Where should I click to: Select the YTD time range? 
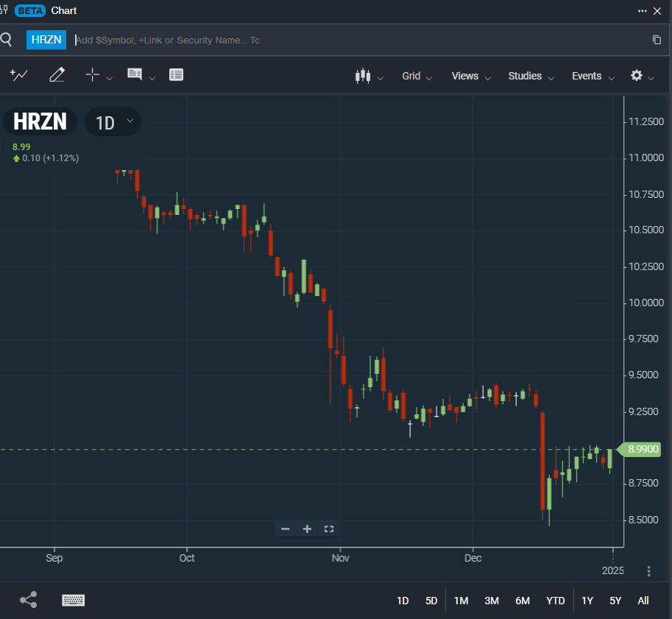[556, 601]
